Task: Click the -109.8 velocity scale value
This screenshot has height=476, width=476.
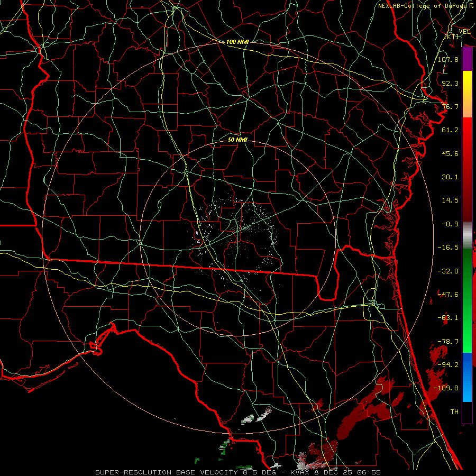Action: [446, 388]
